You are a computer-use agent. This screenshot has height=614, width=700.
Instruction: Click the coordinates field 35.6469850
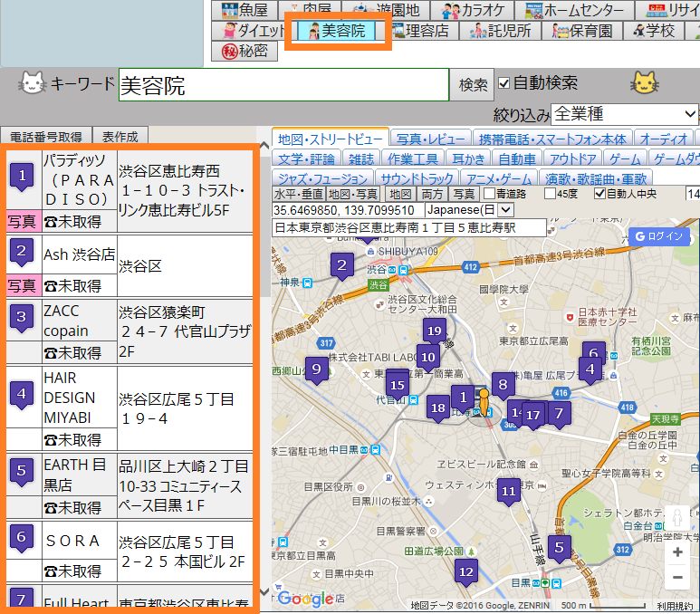coord(348,210)
